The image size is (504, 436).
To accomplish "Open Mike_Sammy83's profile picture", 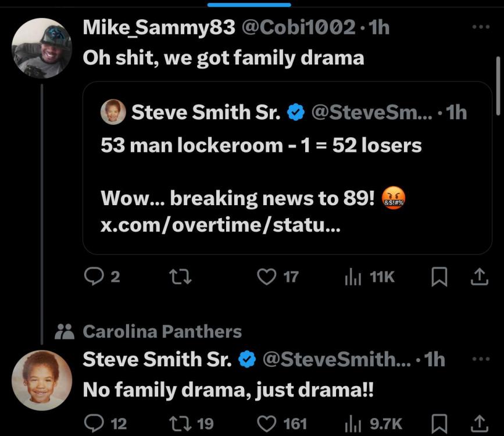I will click(x=42, y=48).
